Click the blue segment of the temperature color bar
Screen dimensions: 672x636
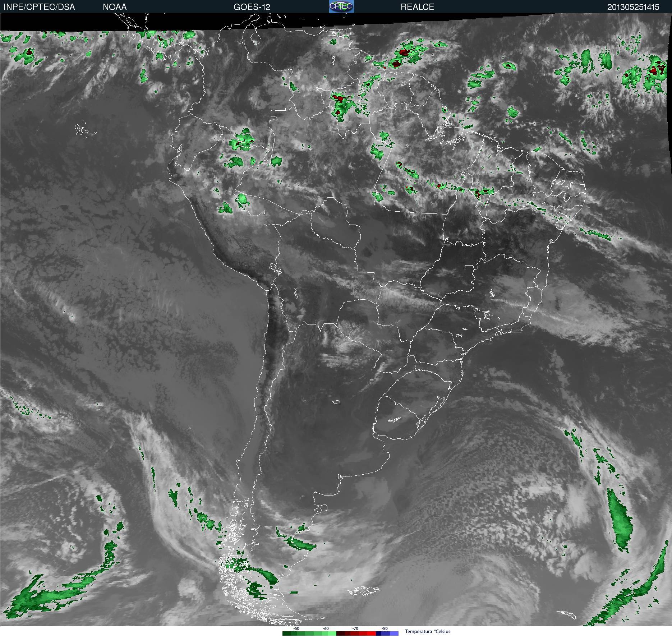pyautogui.click(x=387, y=633)
